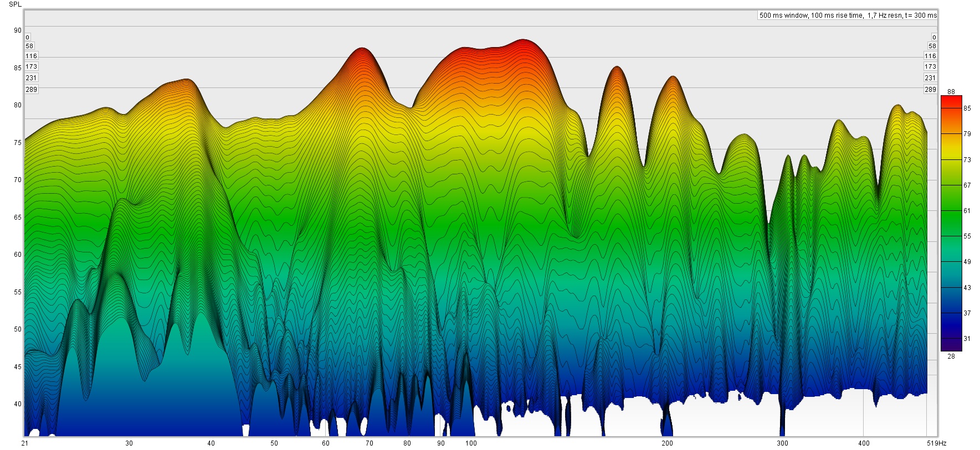Click the 70 Hz frequency axis label
Screen dimensions: 980x450
(370, 443)
